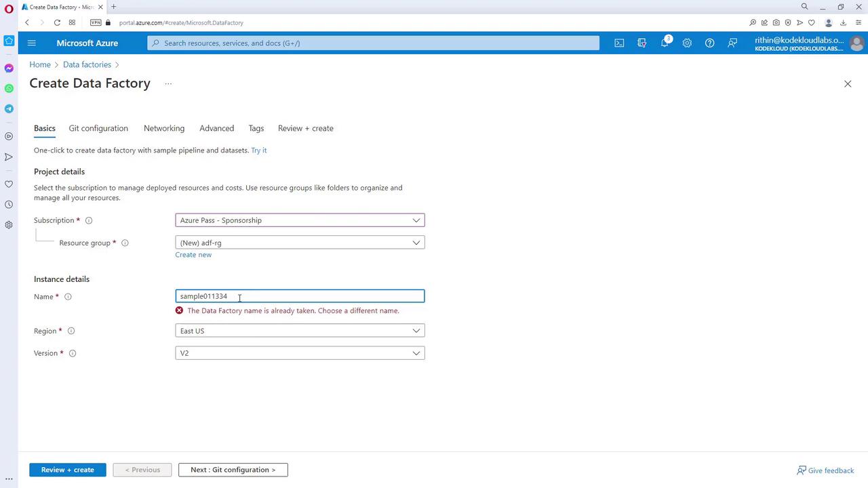868x488 pixels.
Task: Open WhatsApp in Opera sidebar
Action: click(9, 89)
